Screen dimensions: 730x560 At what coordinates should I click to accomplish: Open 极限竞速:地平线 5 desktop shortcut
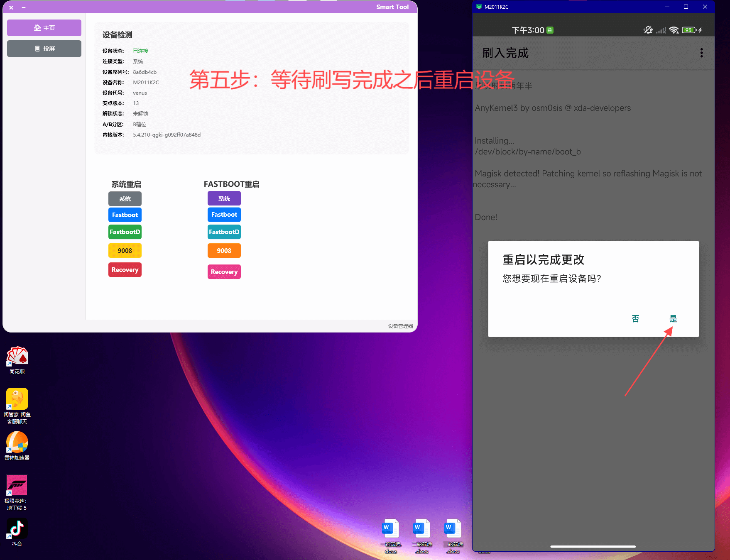(x=17, y=492)
